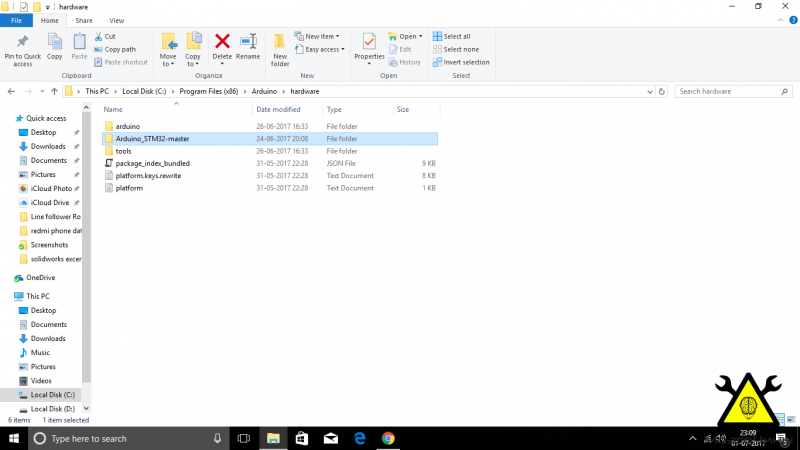Open Move to dropdown
This screenshot has width=800, height=450.
pos(168,50)
